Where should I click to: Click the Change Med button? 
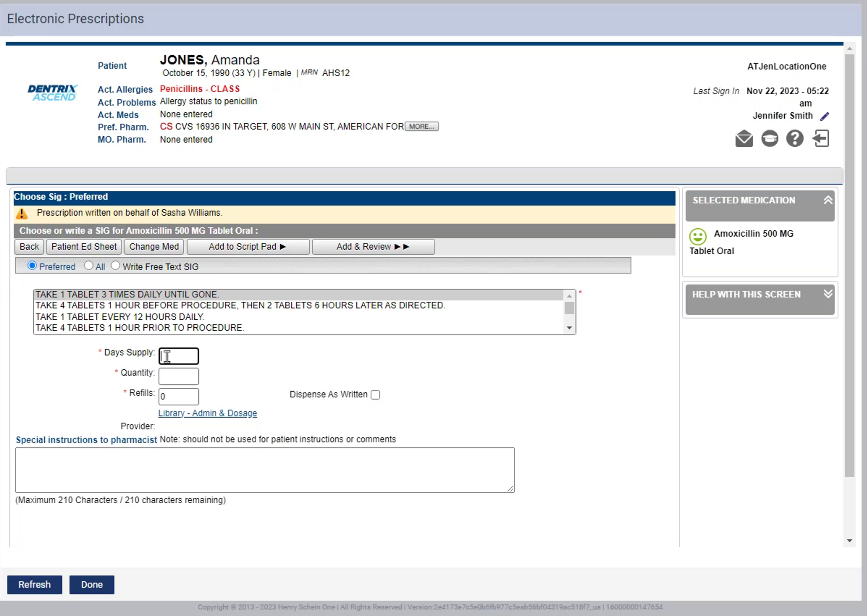point(154,247)
